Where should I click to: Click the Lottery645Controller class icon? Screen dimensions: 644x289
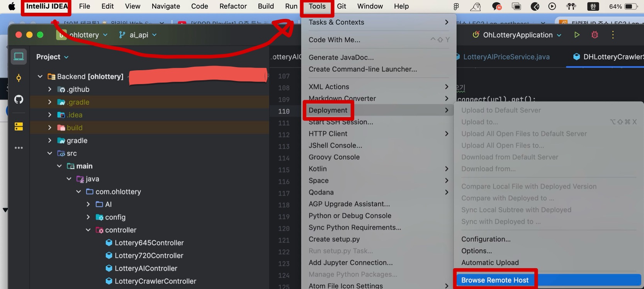tap(109, 243)
